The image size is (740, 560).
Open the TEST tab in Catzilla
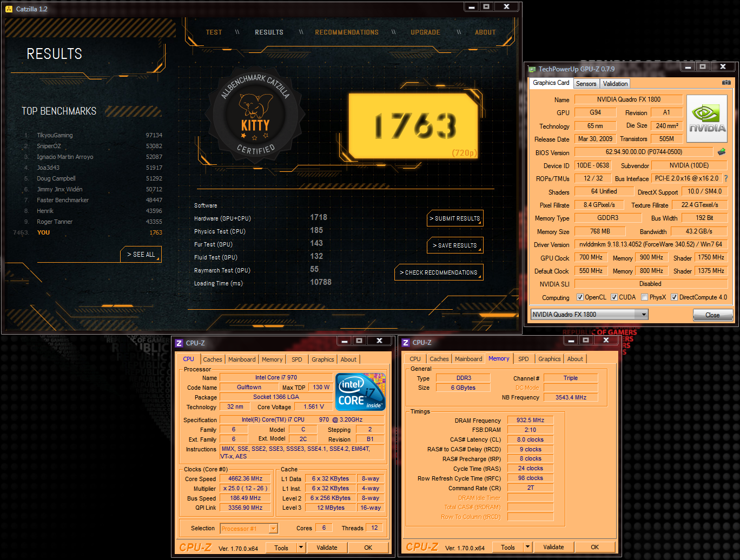click(x=214, y=32)
